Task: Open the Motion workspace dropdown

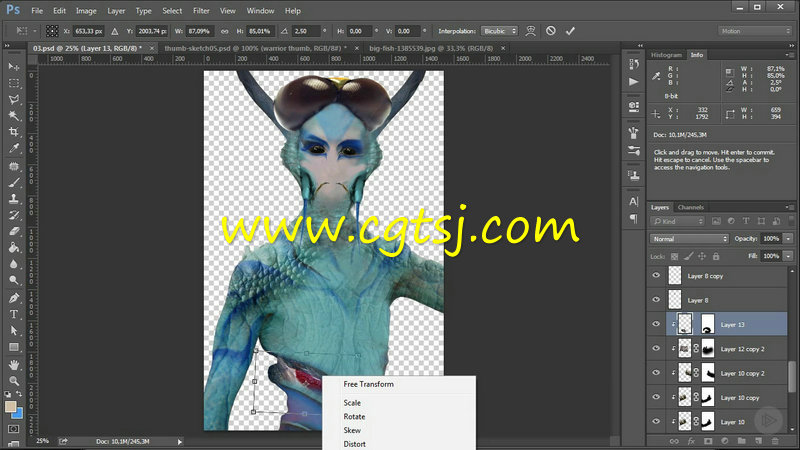Action: pos(755,31)
